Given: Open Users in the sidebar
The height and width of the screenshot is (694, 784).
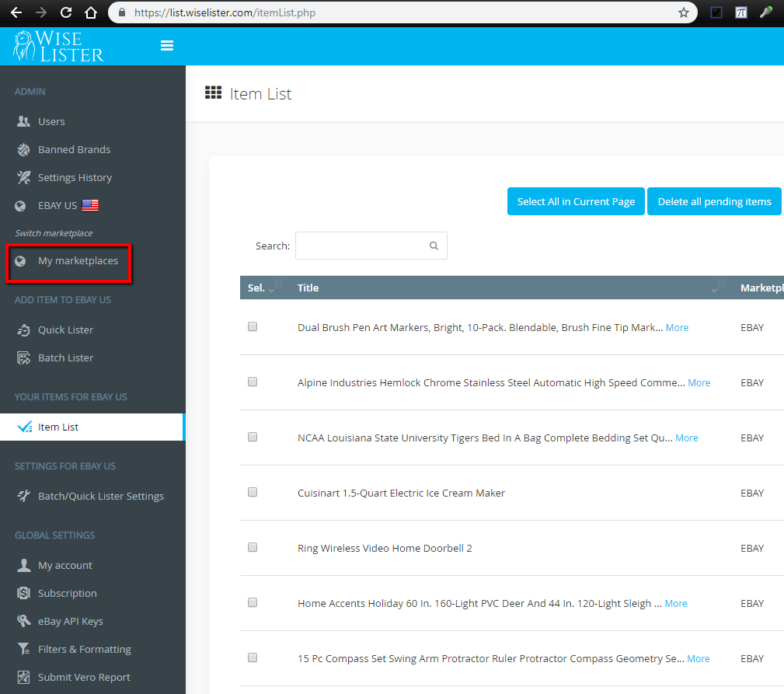Looking at the screenshot, I should coord(51,121).
